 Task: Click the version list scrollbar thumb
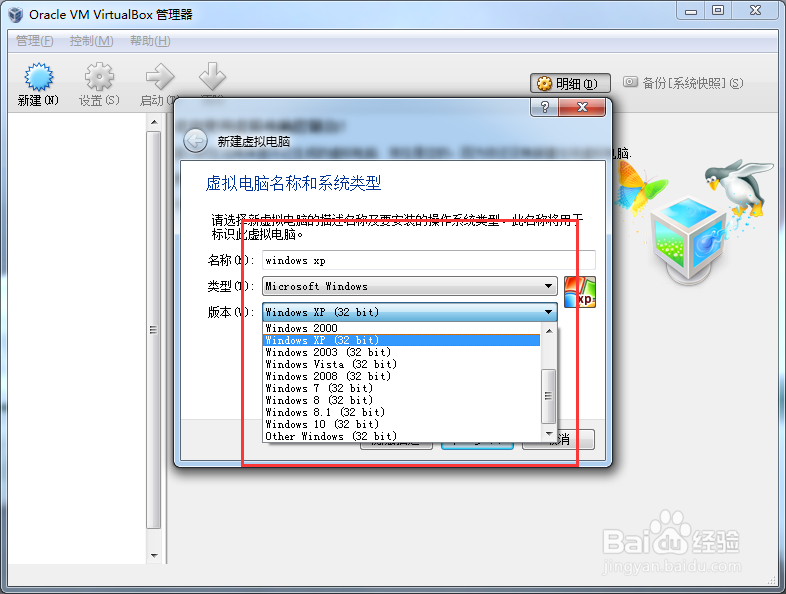point(549,396)
